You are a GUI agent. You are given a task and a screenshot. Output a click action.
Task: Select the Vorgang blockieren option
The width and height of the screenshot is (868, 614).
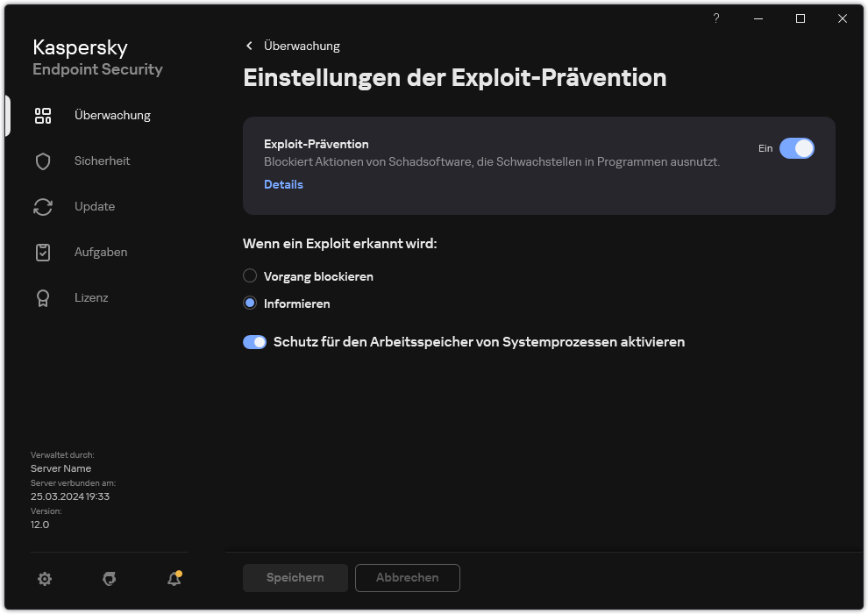pos(249,275)
